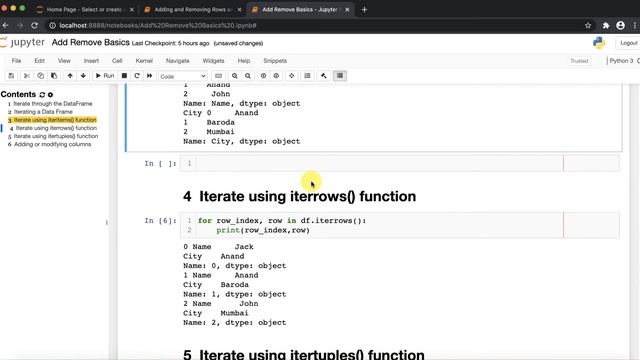The height and width of the screenshot is (360, 640).
Task: Switch to Adding and Removing Rows tab
Action: pyautogui.click(x=193, y=9)
